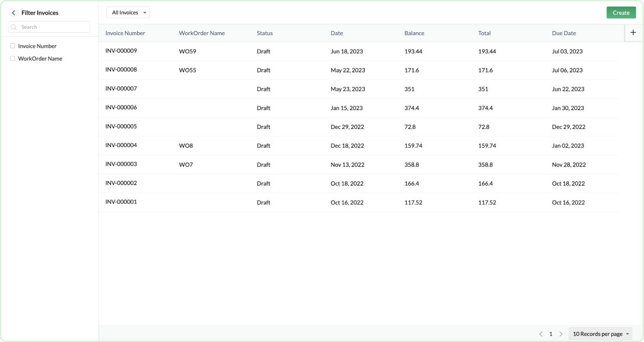Select work order WO55 cell
The width and height of the screenshot is (644, 342).
(x=187, y=70)
